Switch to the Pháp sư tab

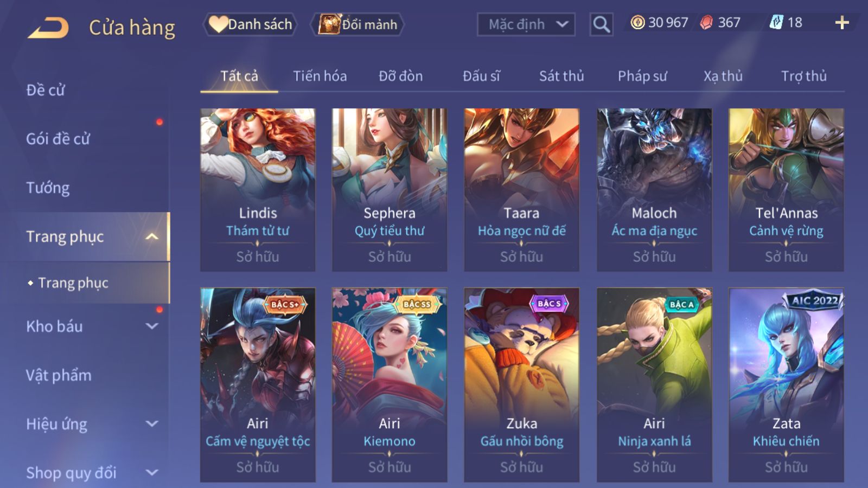click(642, 76)
